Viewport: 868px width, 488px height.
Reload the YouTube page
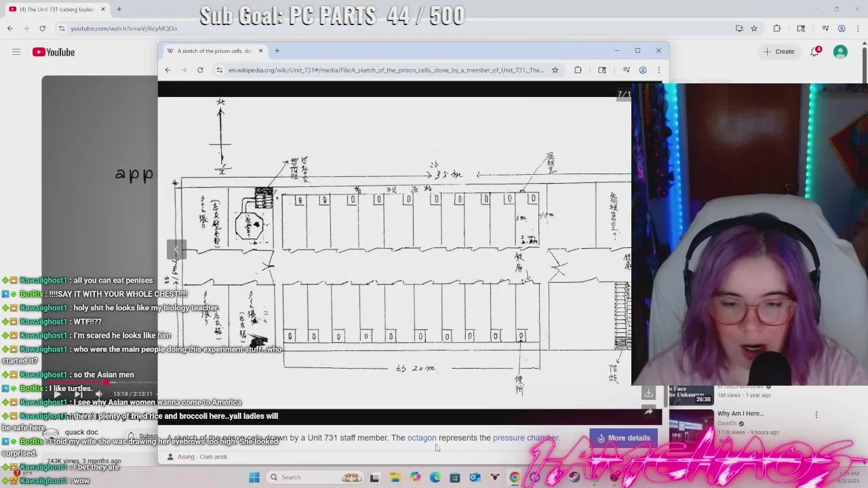[x=42, y=28]
